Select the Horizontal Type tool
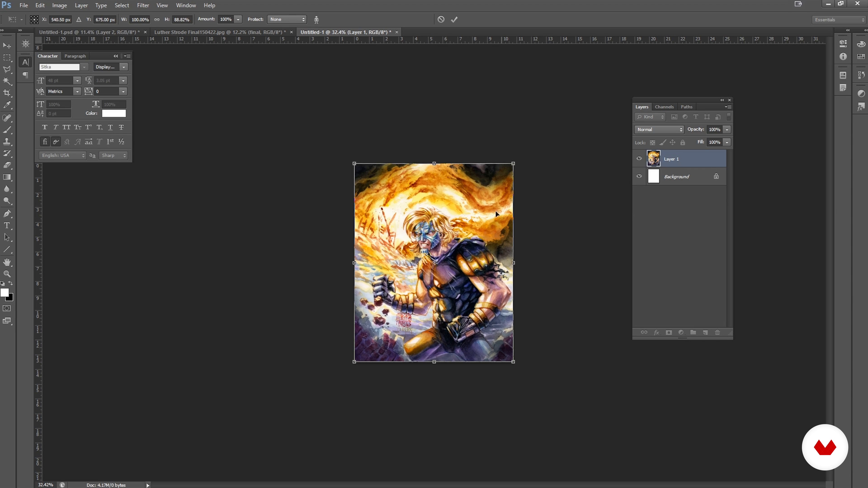Image resolution: width=868 pixels, height=488 pixels. click(x=7, y=225)
